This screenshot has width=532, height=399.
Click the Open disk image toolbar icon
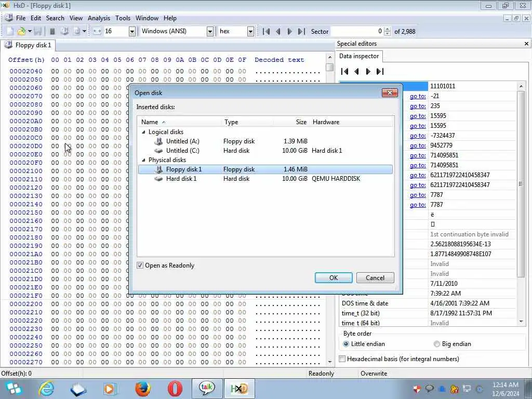tap(77, 31)
